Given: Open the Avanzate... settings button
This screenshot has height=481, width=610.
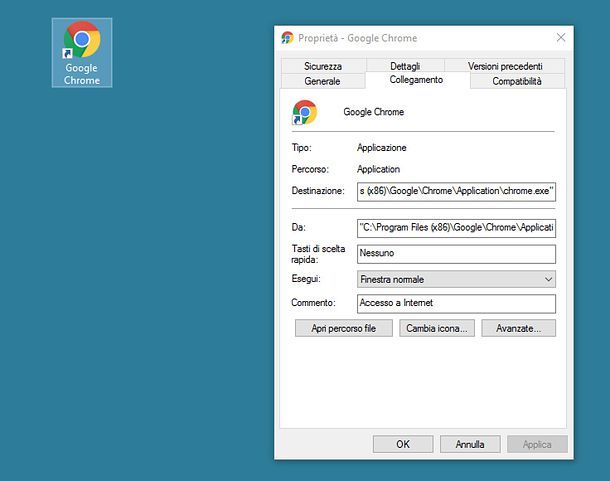Looking at the screenshot, I should pyautogui.click(x=518, y=328).
